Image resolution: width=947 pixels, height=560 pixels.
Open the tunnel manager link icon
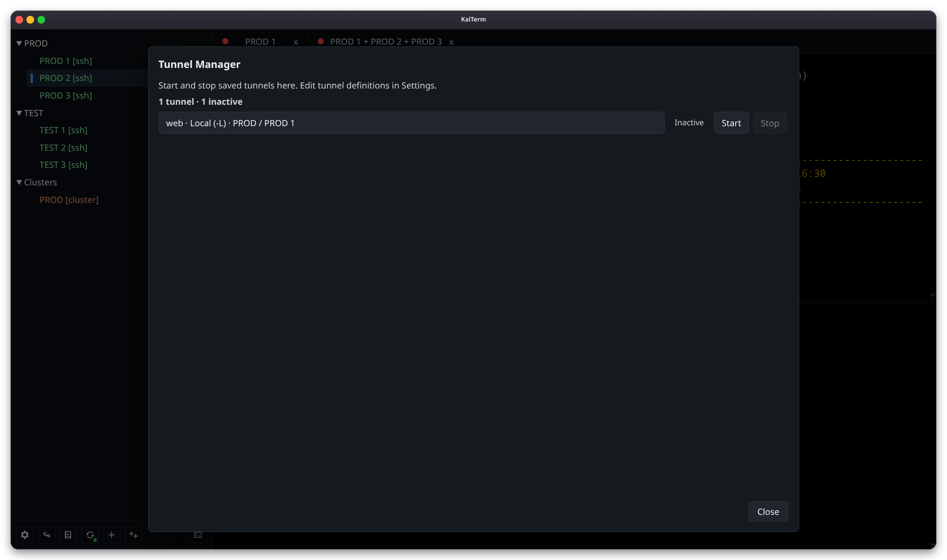tap(46, 535)
